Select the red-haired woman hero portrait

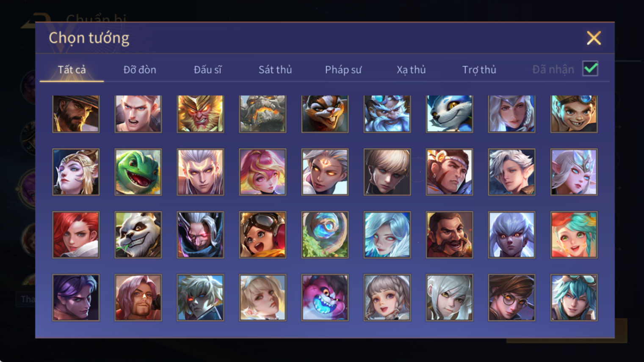click(76, 235)
